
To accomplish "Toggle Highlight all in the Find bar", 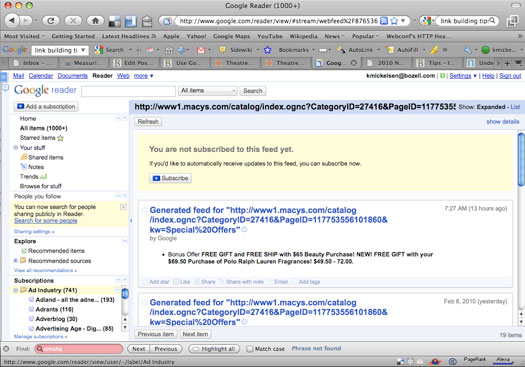I will point(214,349).
